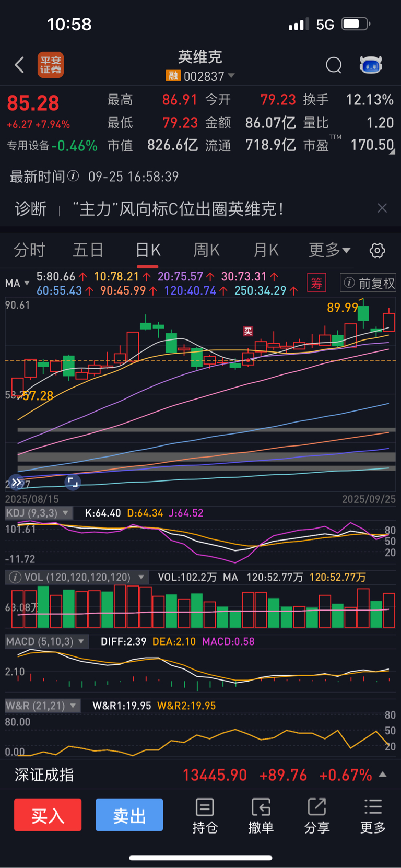Expand the 深证成指 index bar arrow
The image size is (401, 868).
pyautogui.click(x=383, y=775)
